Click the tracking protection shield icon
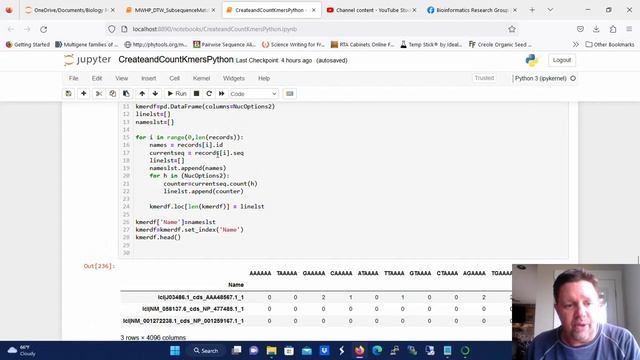Viewport: 640px width, 360px height. [x=111, y=29]
